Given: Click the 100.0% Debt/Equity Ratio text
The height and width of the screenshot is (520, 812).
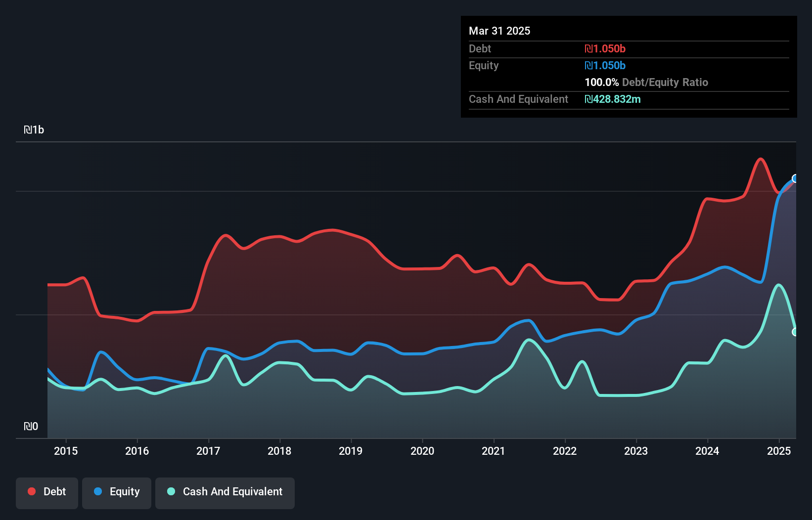Looking at the screenshot, I should tap(646, 82).
